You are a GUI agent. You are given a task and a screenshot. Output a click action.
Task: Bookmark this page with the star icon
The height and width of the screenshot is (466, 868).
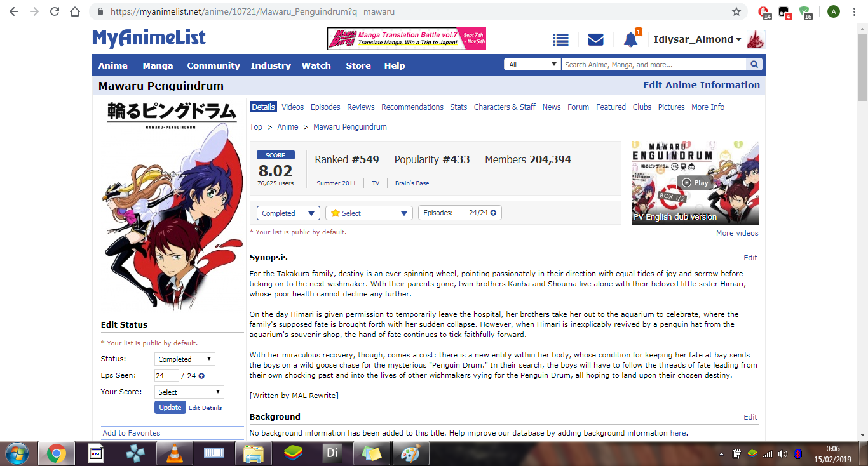(x=736, y=11)
